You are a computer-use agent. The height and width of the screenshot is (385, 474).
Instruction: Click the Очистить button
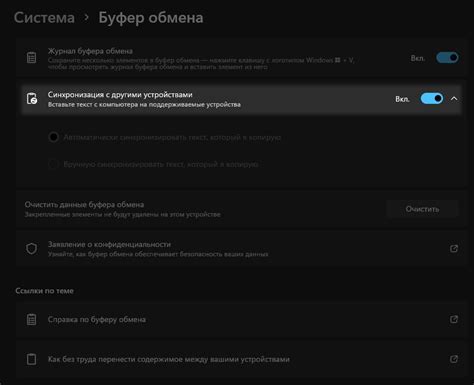pos(422,209)
